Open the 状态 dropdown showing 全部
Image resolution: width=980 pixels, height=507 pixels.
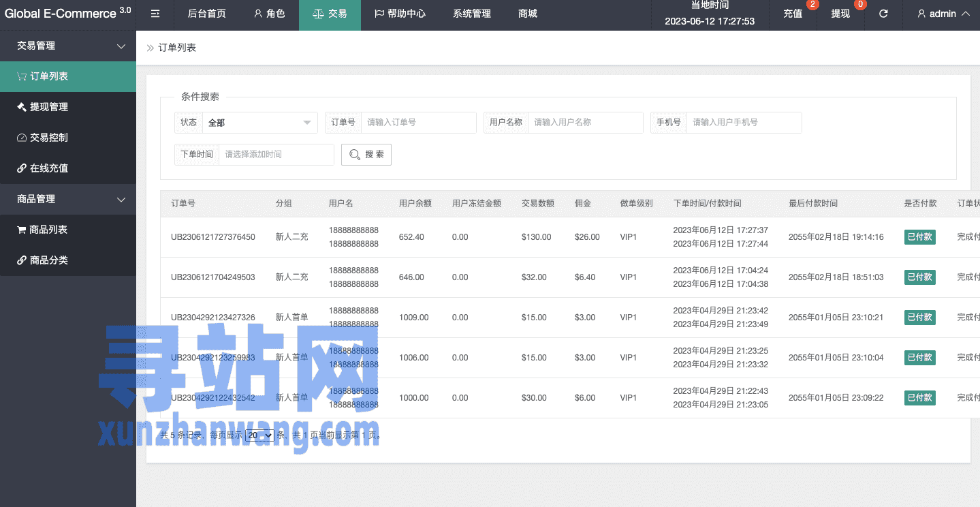pos(259,123)
